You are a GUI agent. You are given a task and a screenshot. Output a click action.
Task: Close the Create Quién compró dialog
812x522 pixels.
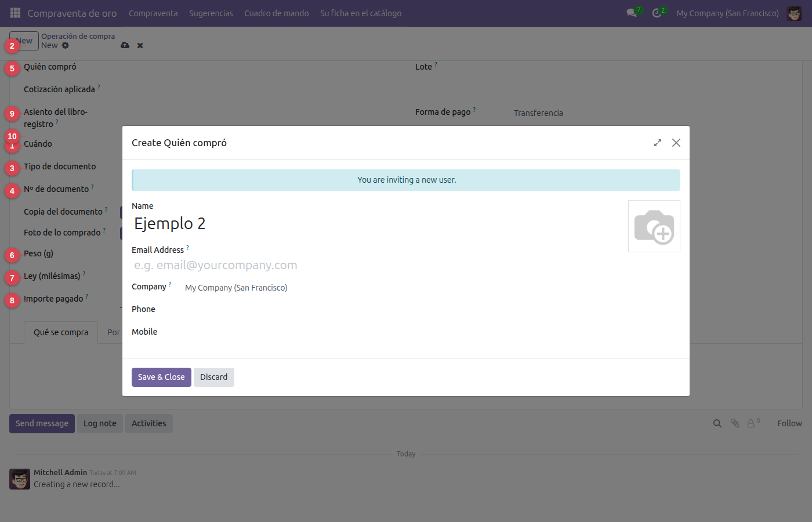click(x=676, y=143)
